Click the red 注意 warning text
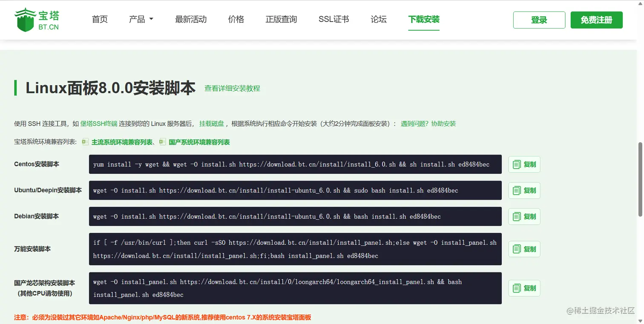Viewport: 644px width, 324px height. pyautogui.click(x=163, y=318)
